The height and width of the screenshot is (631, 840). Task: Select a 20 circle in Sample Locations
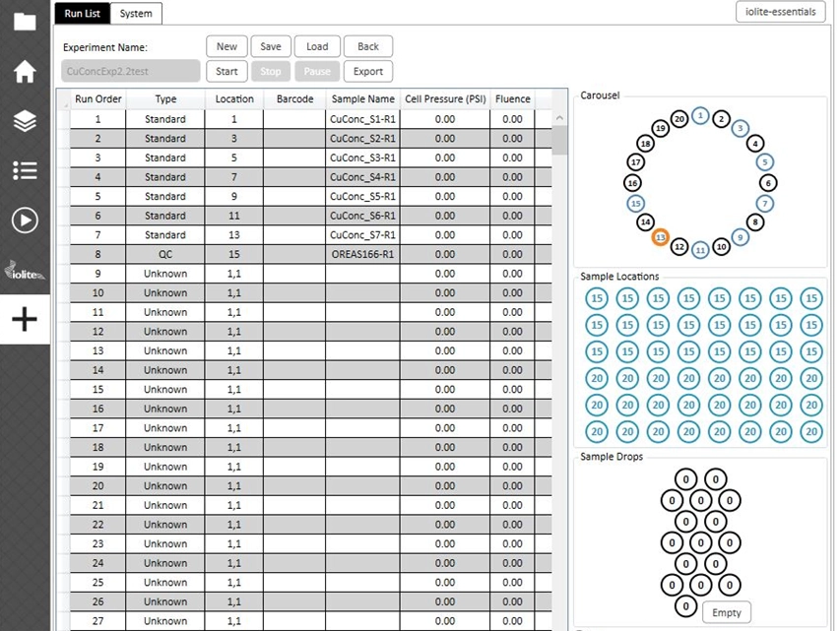pos(596,378)
